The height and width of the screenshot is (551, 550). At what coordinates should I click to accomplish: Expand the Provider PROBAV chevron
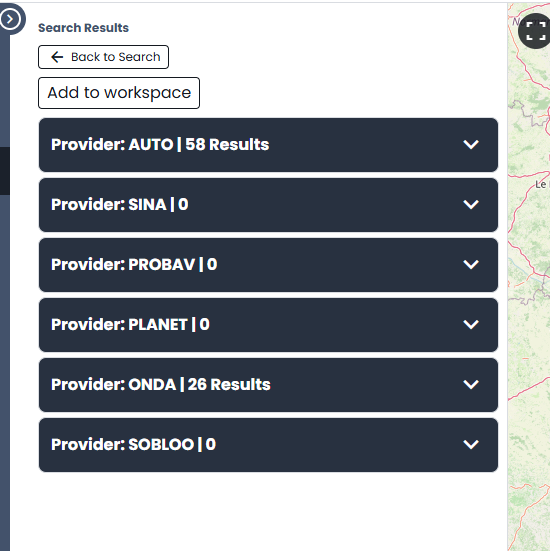click(471, 264)
